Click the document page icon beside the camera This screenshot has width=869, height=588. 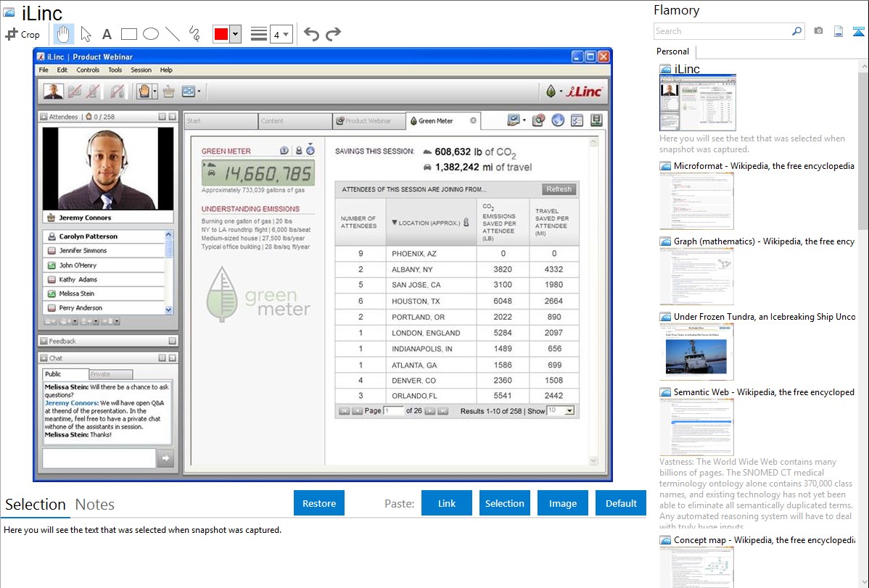click(x=839, y=31)
